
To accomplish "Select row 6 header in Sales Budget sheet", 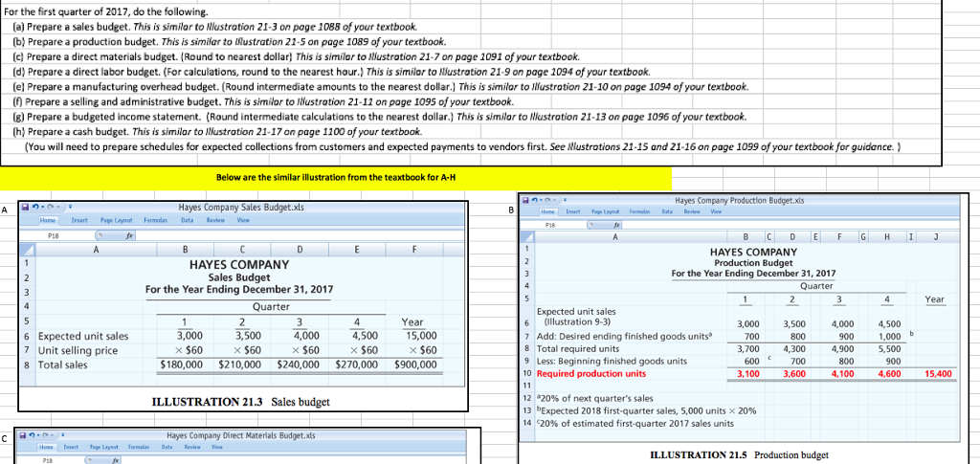I will [x=28, y=335].
